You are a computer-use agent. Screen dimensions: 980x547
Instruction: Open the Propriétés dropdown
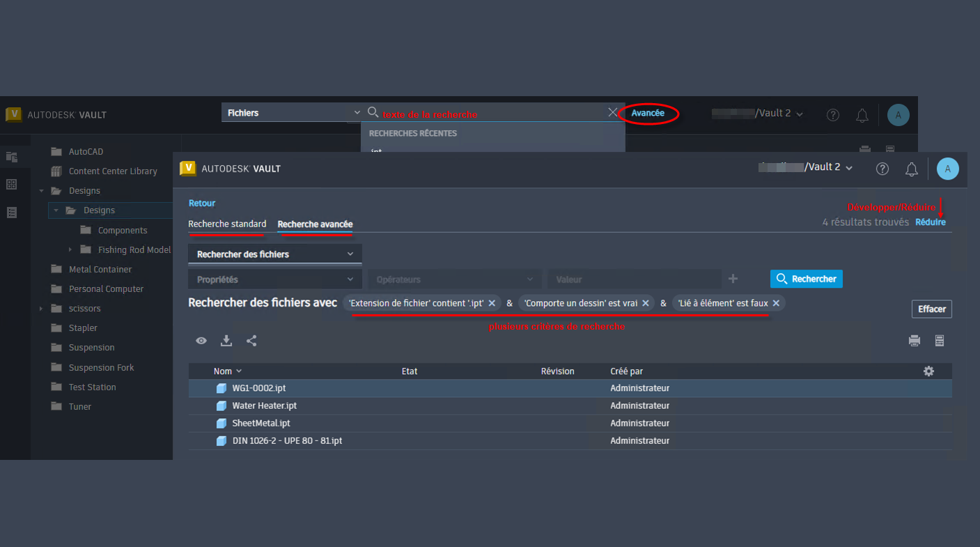click(x=275, y=279)
